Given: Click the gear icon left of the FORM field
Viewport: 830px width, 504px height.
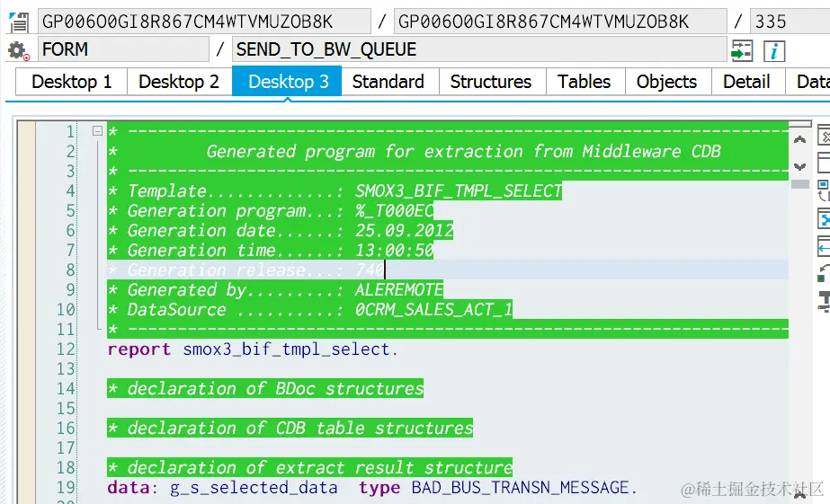Looking at the screenshot, I should [18, 51].
